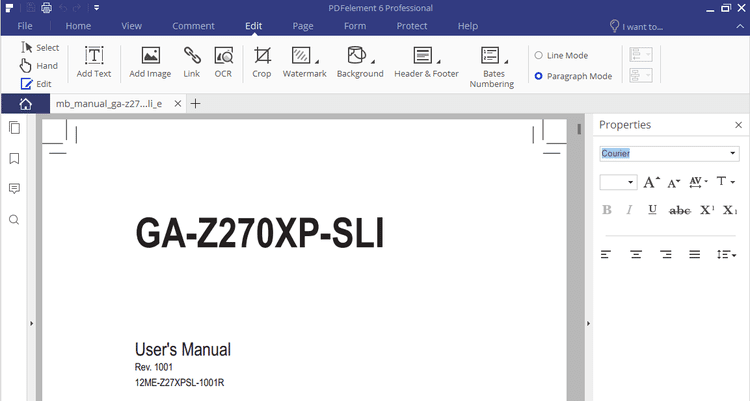Screen dimensions: 750x401
Task: Open Bates Numbering tool
Action: 492,67
